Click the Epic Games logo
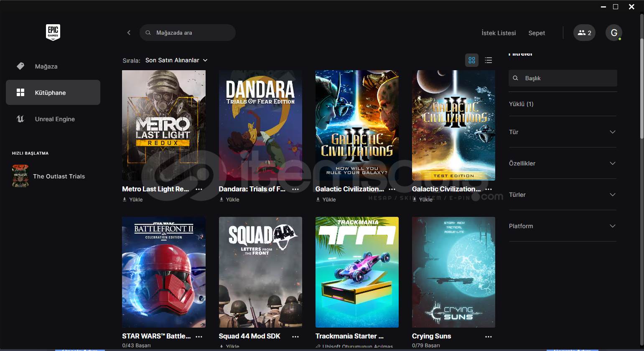The height and width of the screenshot is (351, 644). (53, 32)
